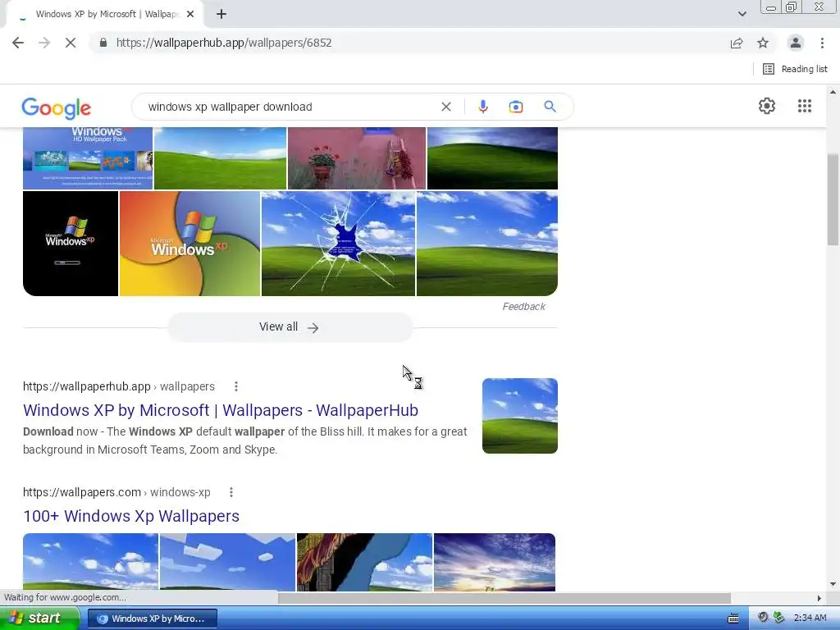The image size is (840, 630).
Task: Select the Windows XP by Microsoft tab
Action: (x=105, y=14)
